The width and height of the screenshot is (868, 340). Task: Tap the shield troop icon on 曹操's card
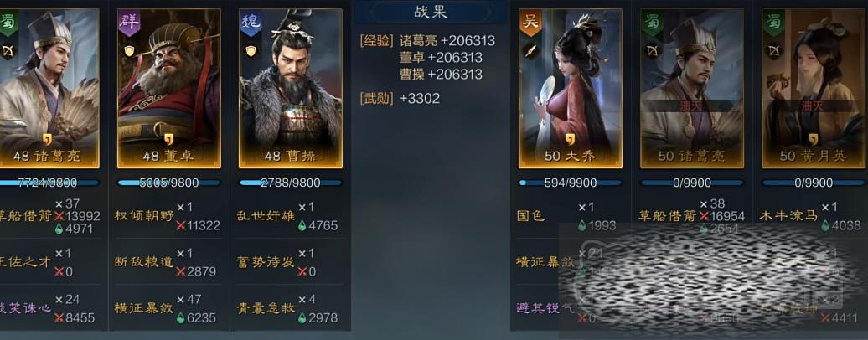click(251, 51)
